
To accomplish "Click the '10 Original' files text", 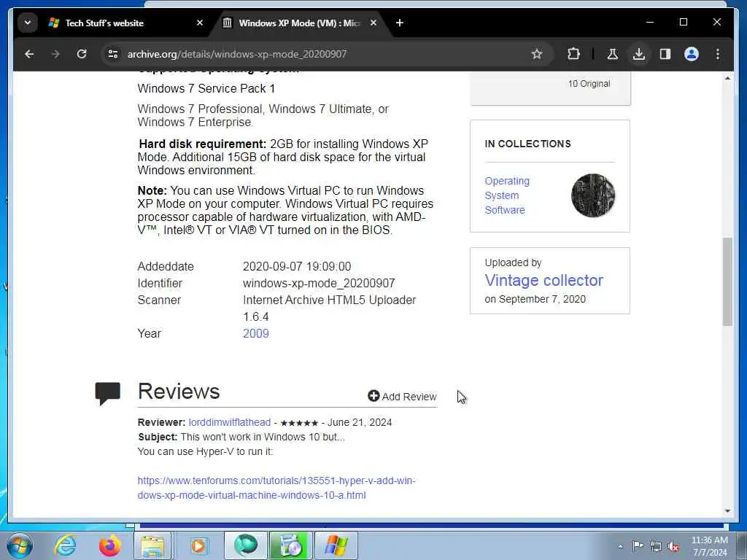I will (x=589, y=84).
